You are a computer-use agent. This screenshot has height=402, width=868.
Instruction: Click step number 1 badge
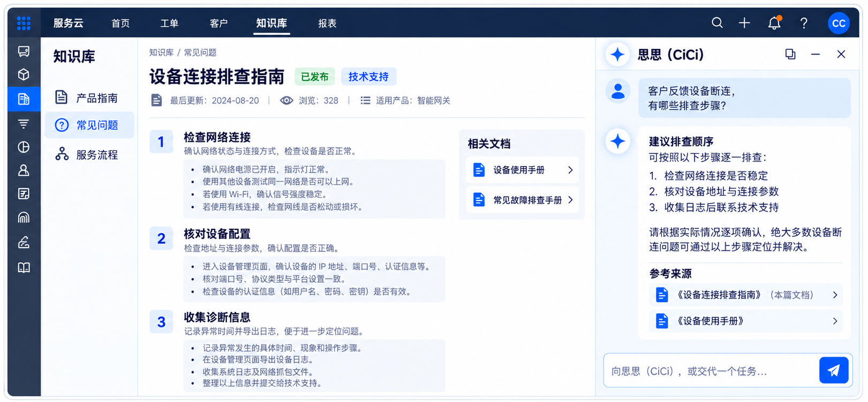[161, 142]
